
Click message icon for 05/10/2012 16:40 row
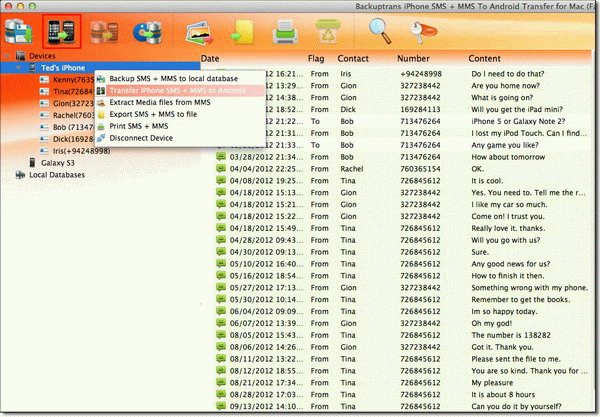(x=221, y=263)
